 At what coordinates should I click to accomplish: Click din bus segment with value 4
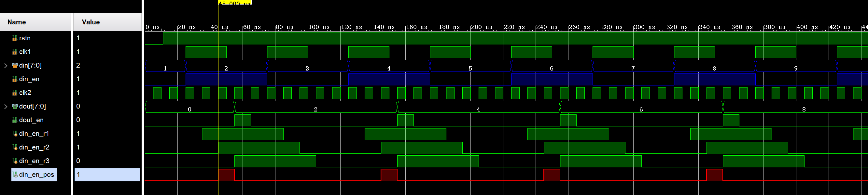point(389,66)
